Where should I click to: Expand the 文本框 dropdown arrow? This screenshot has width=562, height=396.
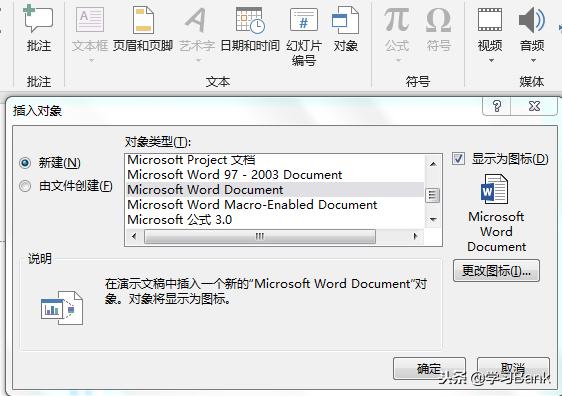(91, 60)
